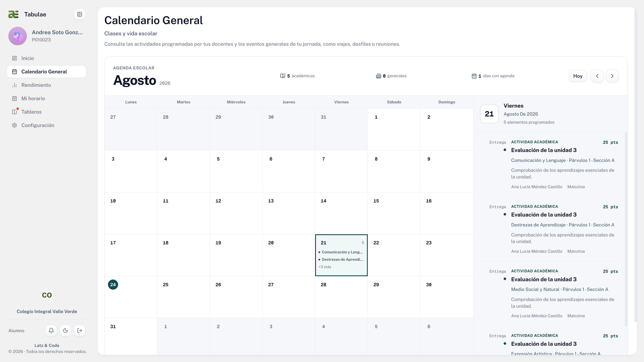Click the agenda list scrollbar

[626, 229]
